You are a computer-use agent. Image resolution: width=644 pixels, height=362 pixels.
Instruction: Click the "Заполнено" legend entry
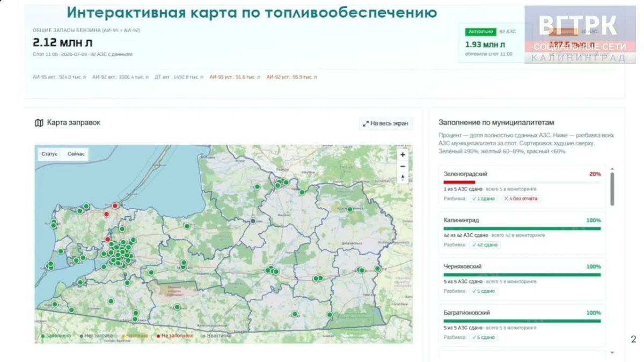(56, 336)
